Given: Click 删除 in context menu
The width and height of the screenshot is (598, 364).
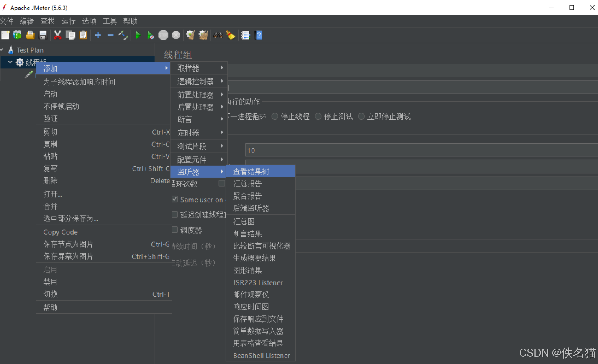Looking at the screenshot, I should (x=104, y=180).
